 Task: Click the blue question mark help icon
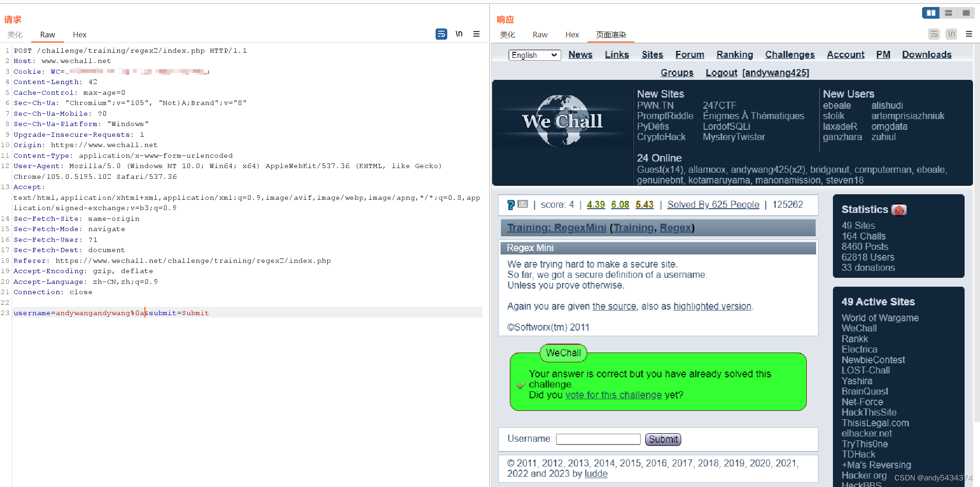[511, 205]
